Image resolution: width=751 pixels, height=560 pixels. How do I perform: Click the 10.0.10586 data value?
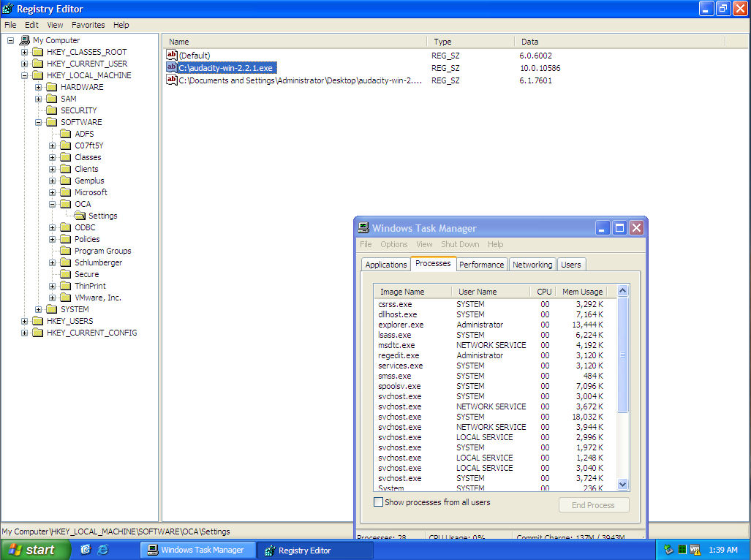click(x=540, y=68)
